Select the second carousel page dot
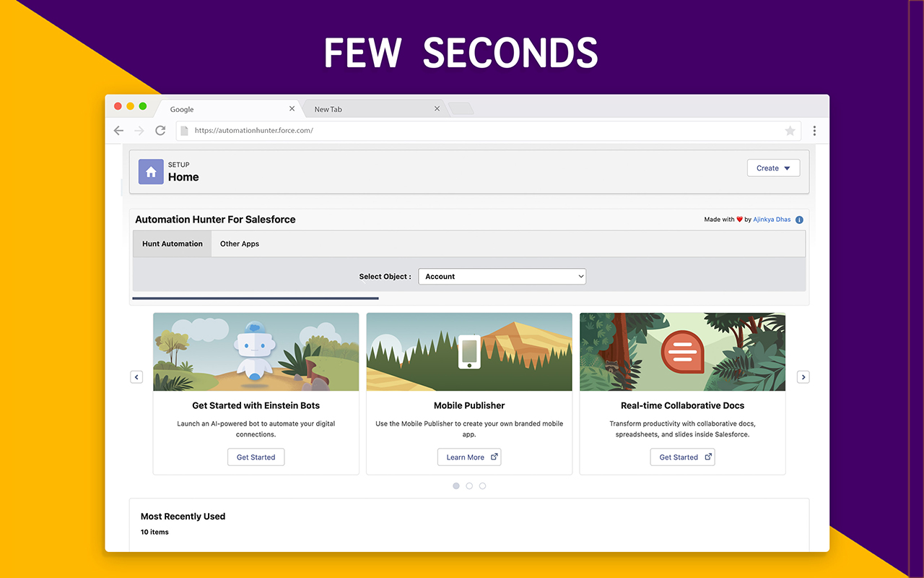Image resolution: width=924 pixels, height=578 pixels. point(469,486)
